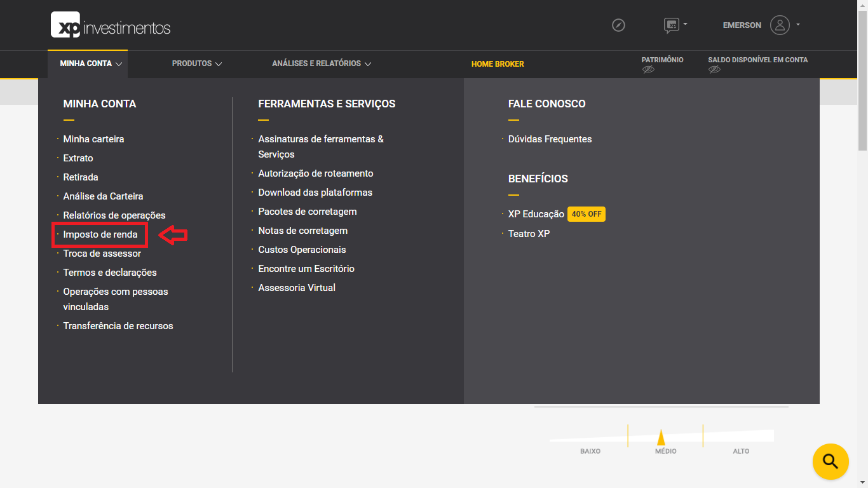Expand the chat icon dropdown arrow
This screenshot has height=488, width=868.
click(685, 25)
